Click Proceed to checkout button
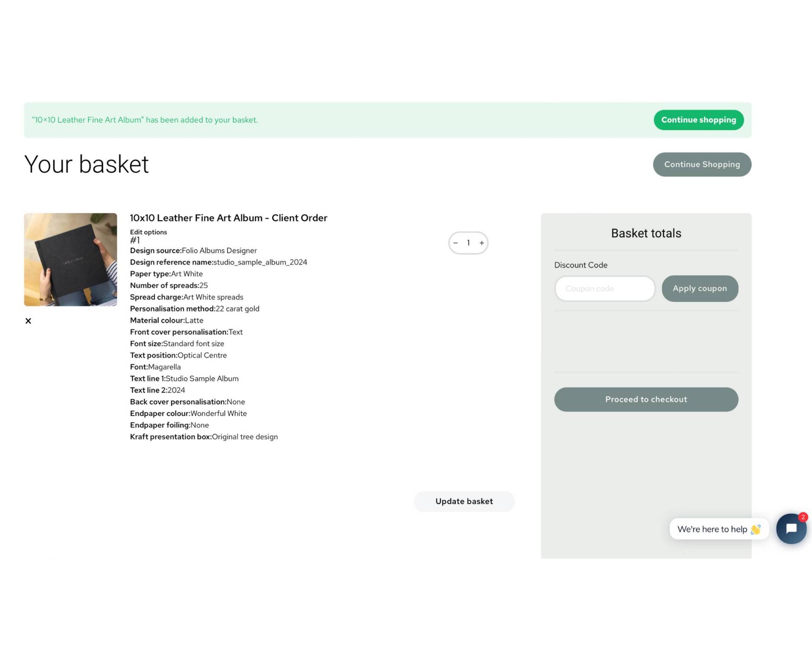This screenshot has height=650, width=812. click(x=646, y=399)
